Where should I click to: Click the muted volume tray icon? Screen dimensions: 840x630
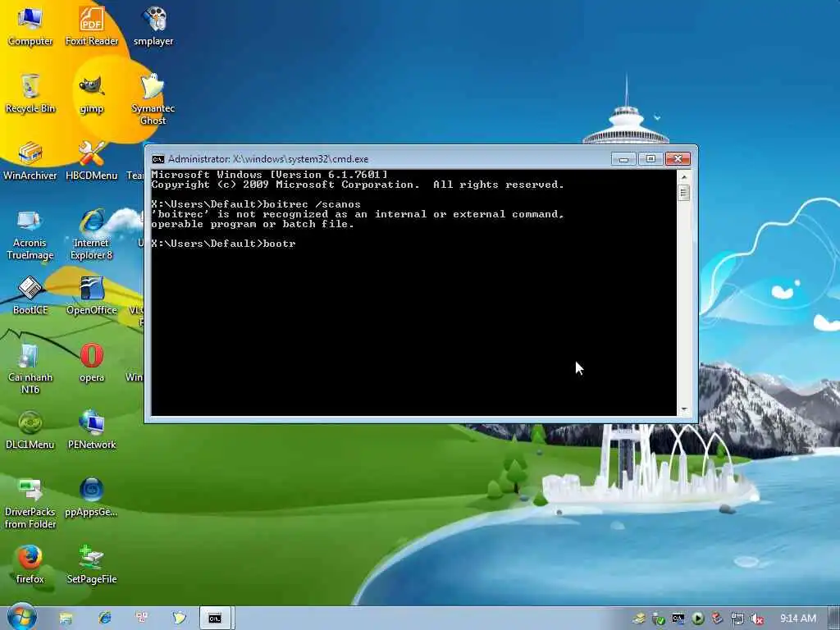tap(757, 619)
